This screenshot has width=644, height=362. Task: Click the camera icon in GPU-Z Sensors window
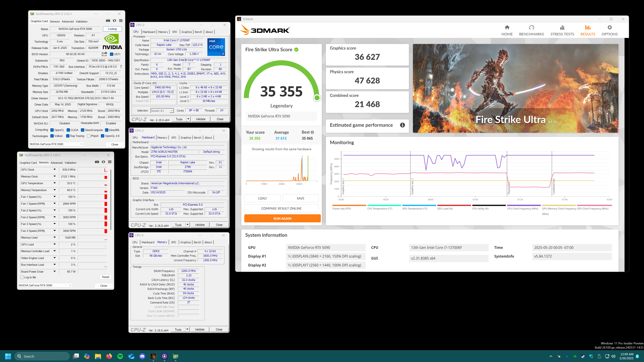[97, 162]
